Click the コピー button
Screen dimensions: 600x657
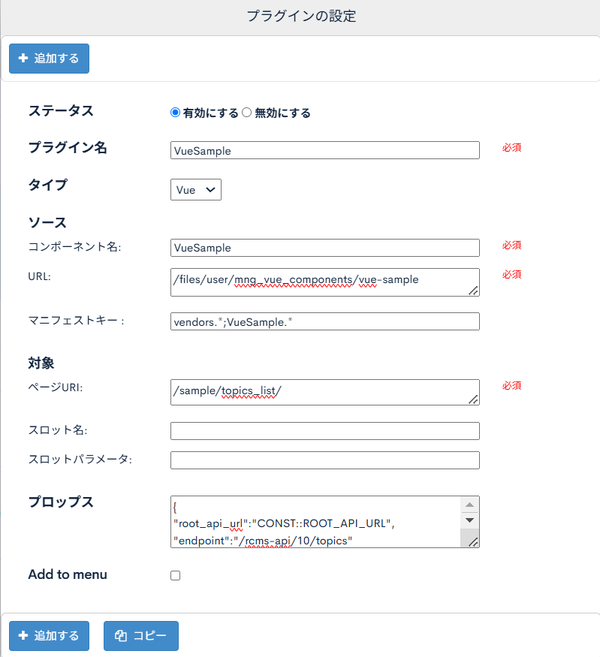141,636
